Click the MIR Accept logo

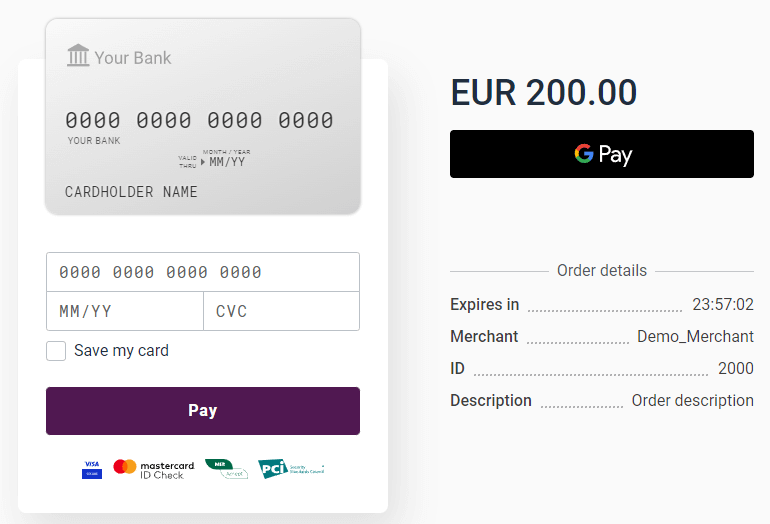[226, 469]
